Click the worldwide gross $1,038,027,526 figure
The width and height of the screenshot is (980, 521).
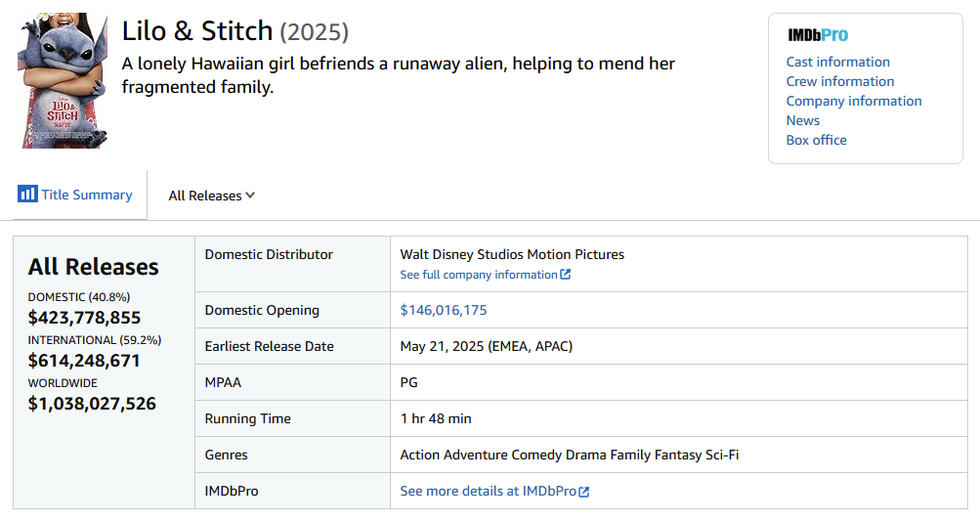click(92, 403)
